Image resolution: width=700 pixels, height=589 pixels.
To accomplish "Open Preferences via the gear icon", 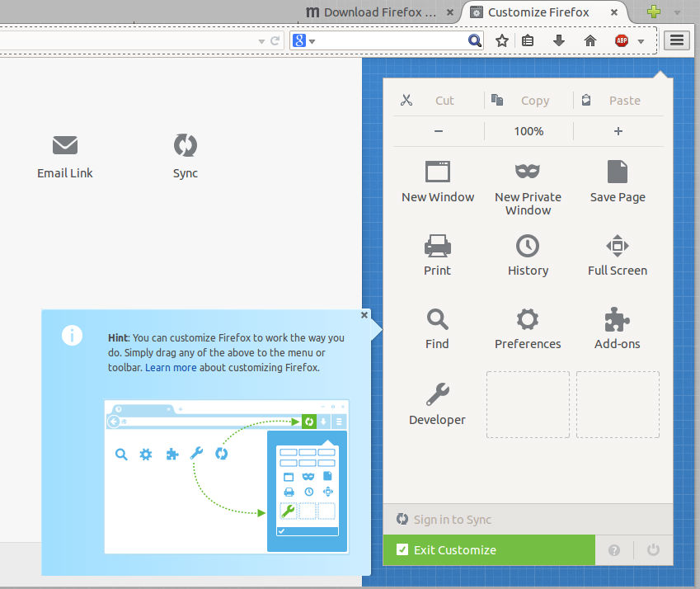I will pos(528,319).
